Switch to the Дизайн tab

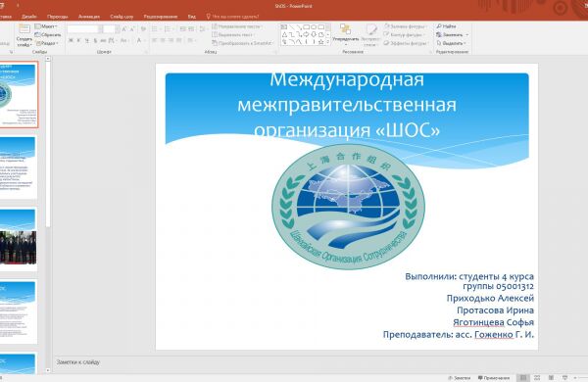(29, 17)
